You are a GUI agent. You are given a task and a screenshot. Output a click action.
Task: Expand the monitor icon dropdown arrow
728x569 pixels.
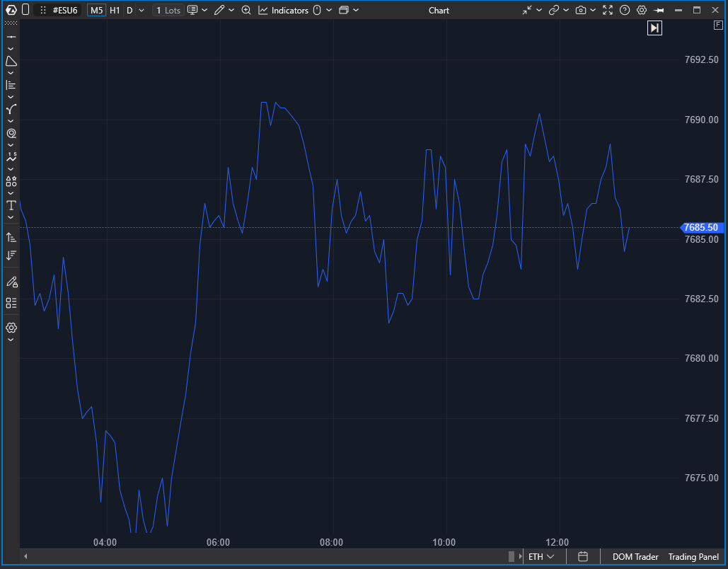(204, 10)
